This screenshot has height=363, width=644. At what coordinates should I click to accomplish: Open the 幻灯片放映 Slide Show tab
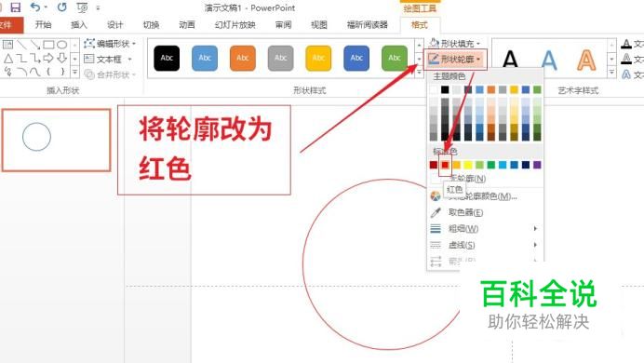235,24
